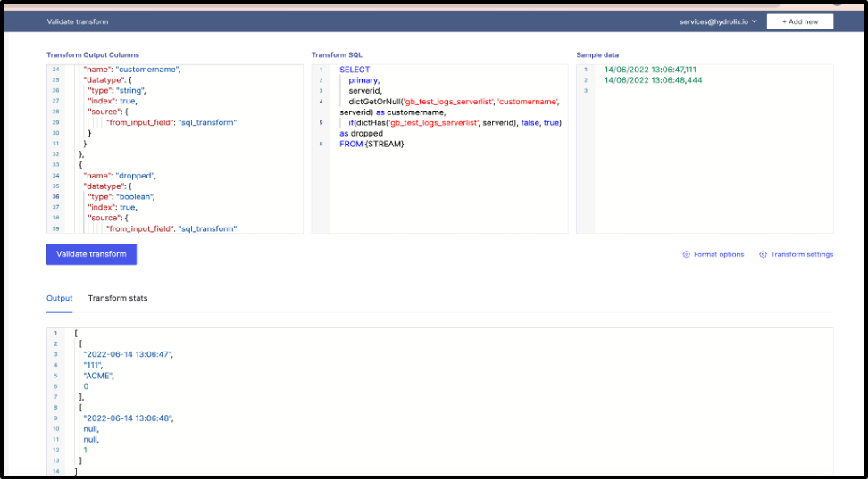Click the Validate transform header title
This screenshot has width=868, height=480.
pyautogui.click(x=78, y=21)
